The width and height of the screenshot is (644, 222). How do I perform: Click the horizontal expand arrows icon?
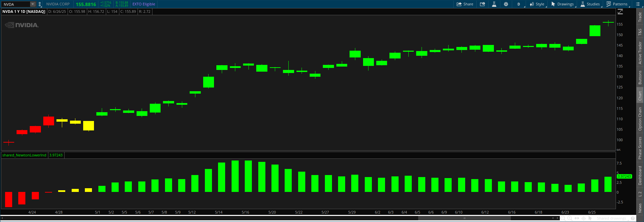point(577,218)
